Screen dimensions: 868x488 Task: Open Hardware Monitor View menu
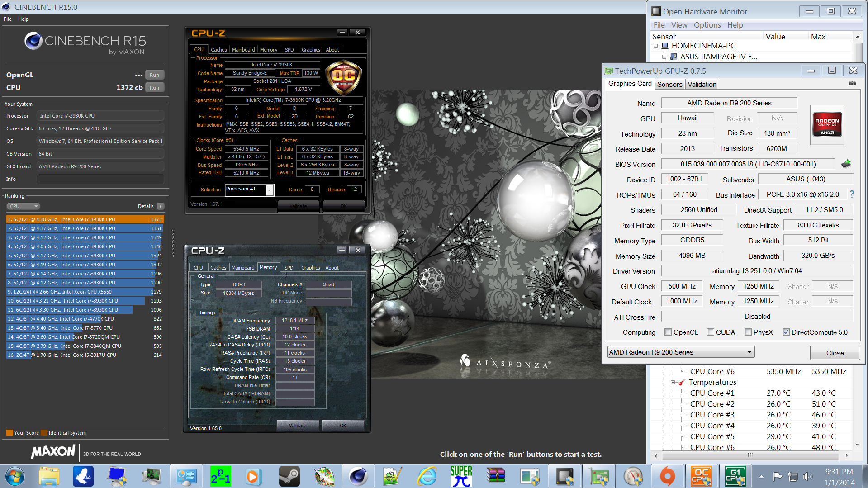(679, 25)
